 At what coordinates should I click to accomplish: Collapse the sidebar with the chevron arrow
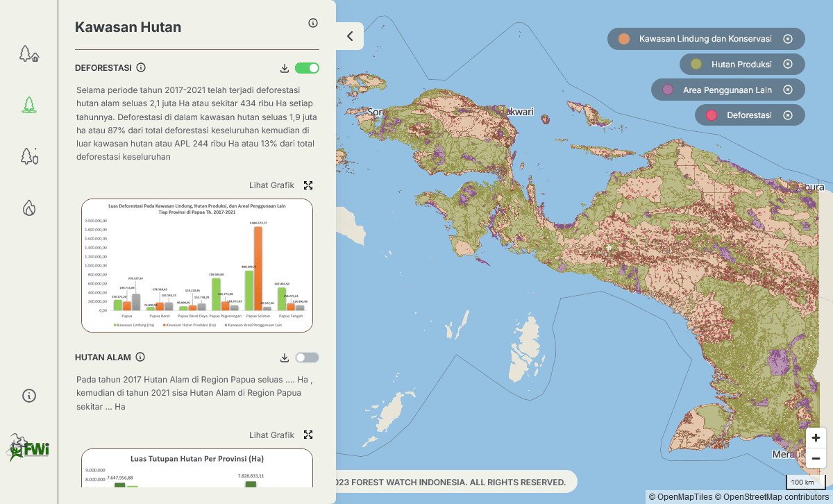(x=349, y=36)
